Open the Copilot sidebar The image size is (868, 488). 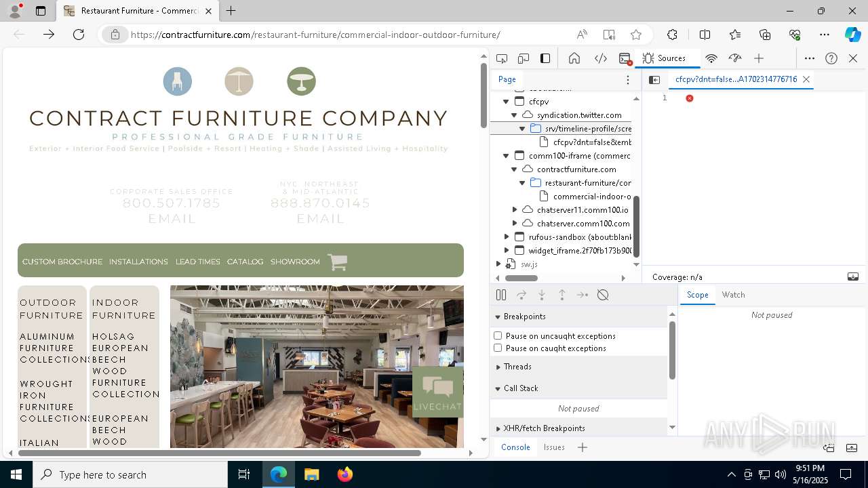(852, 35)
